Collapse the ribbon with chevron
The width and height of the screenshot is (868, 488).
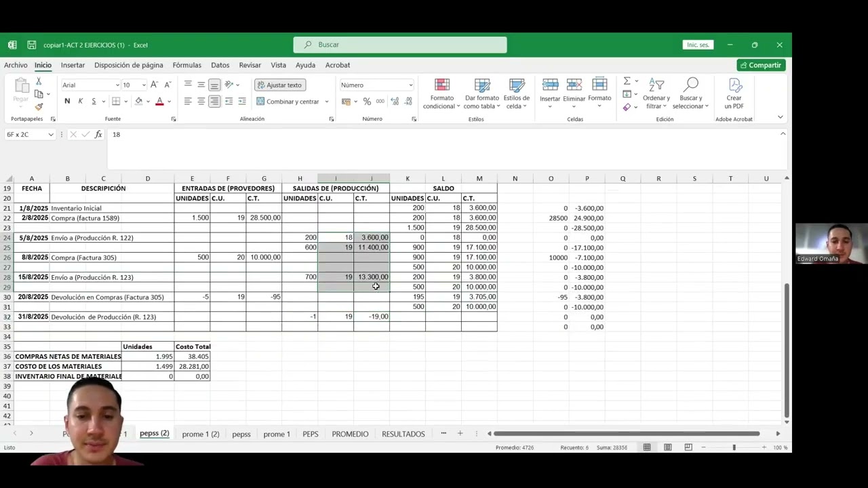tap(780, 118)
